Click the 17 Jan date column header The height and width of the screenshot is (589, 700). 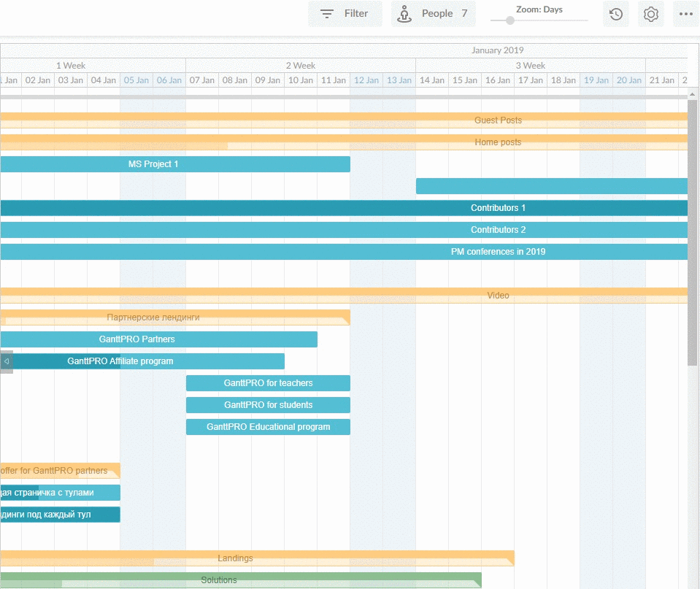tap(531, 80)
